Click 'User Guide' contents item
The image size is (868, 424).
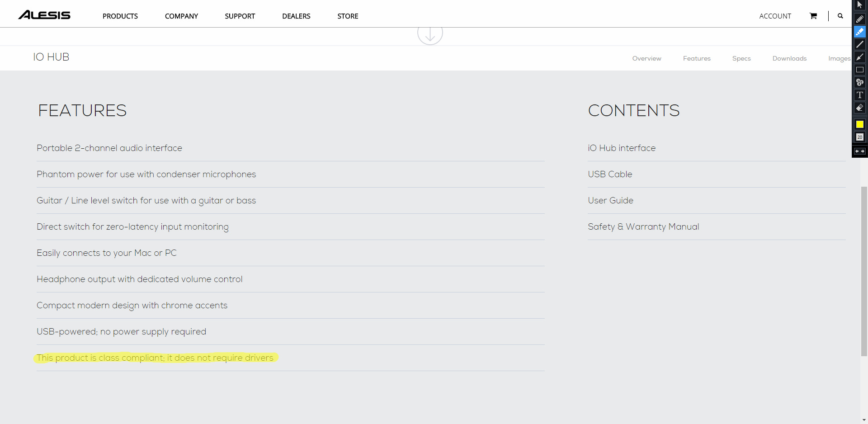click(x=610, y=200)
